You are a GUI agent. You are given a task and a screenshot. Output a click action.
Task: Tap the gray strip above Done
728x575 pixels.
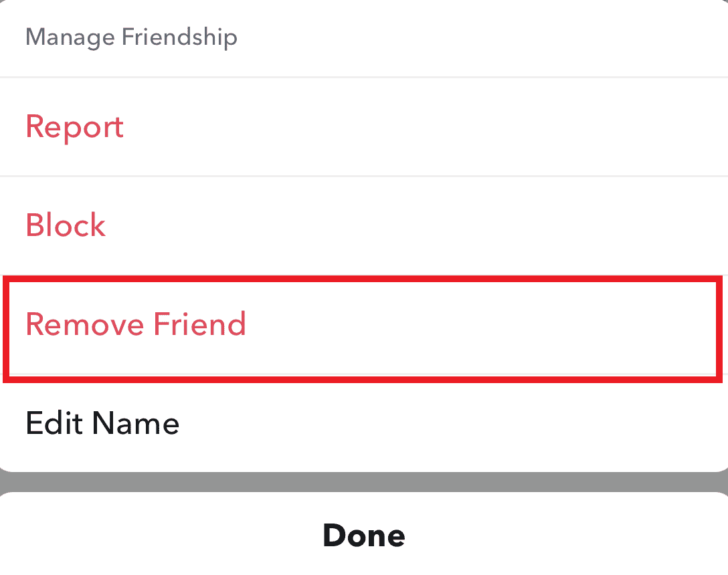point(364,482)
